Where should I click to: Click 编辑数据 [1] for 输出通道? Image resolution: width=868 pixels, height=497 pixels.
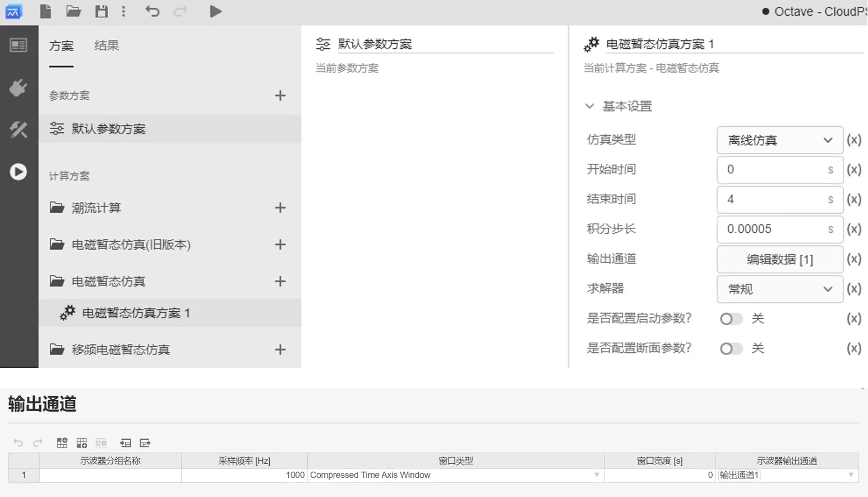779,259
